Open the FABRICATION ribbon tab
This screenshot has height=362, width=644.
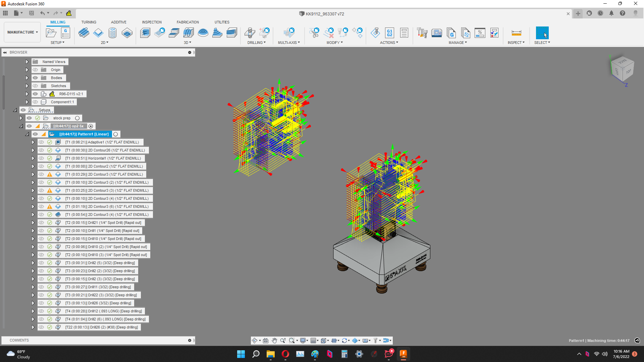coord(187,22)
